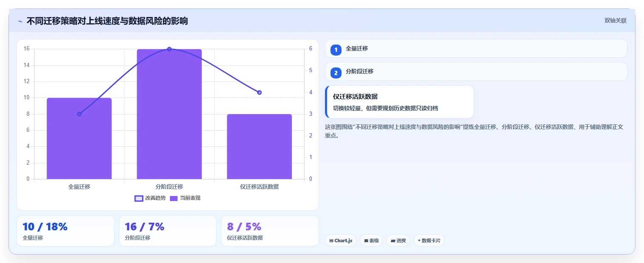
Task: Open the 8 / 5% 仅迁移活跃数据 card
Action: (x=270, y=231)
